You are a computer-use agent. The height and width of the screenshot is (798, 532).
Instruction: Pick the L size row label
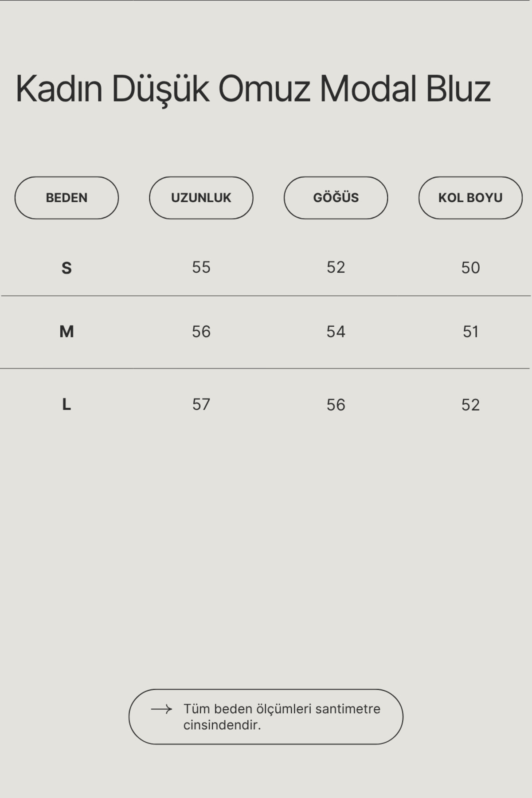(66, 404)
